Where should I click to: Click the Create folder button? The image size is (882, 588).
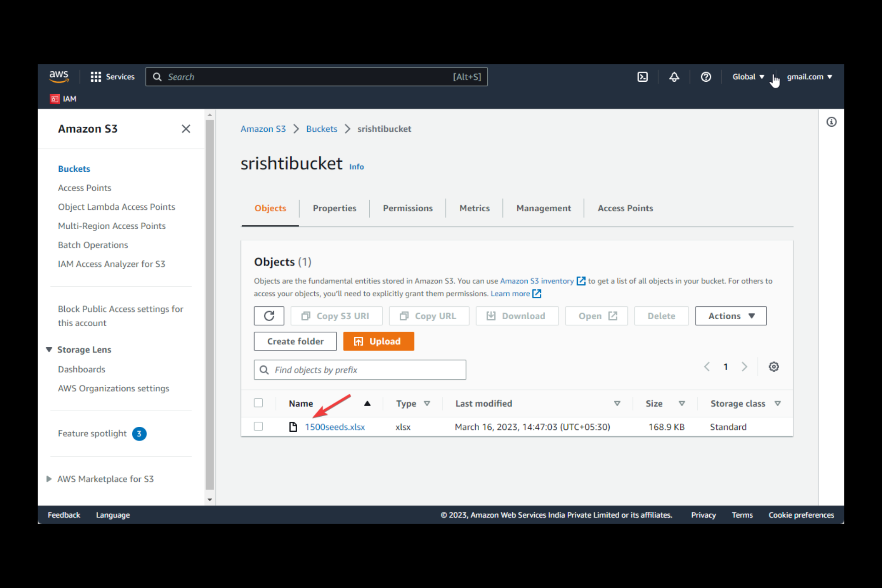(295, 341)
